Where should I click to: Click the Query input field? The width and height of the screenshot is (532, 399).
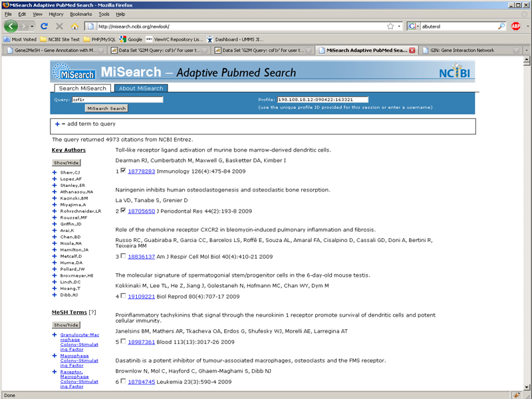click(118, 99)
